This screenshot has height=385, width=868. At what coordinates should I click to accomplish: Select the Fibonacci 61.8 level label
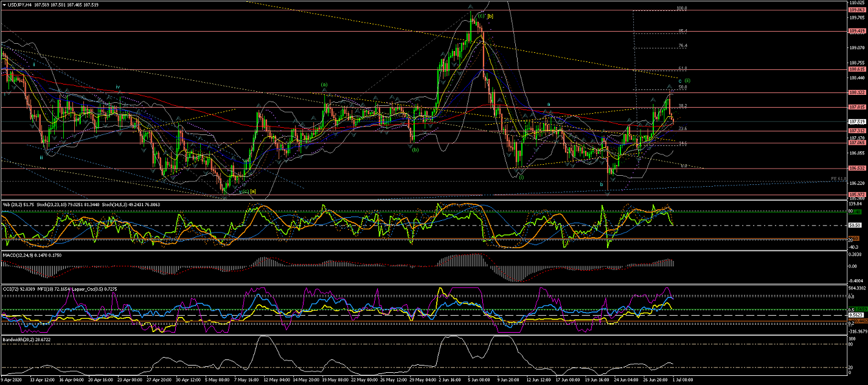682,68
